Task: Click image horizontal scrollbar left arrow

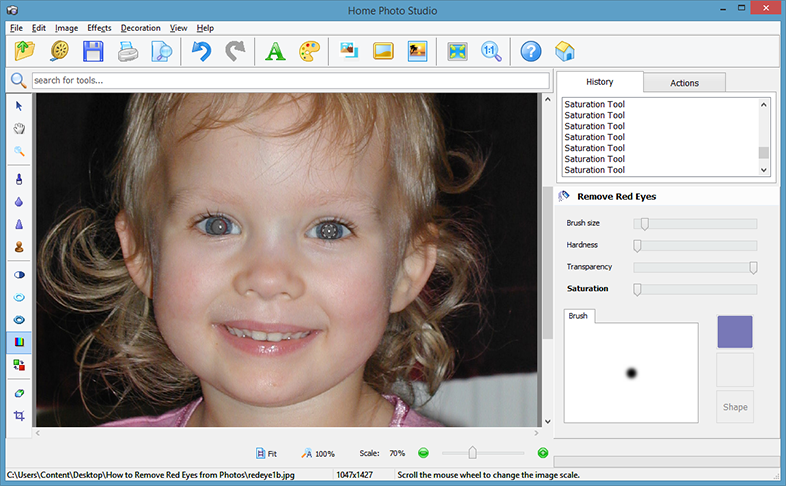Action: (38, 433)
